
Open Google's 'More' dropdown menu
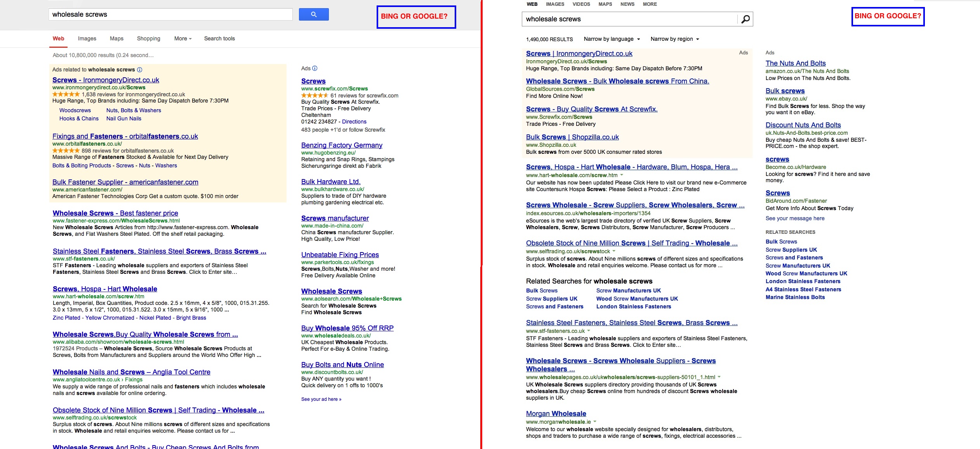[x=183, y=38]
